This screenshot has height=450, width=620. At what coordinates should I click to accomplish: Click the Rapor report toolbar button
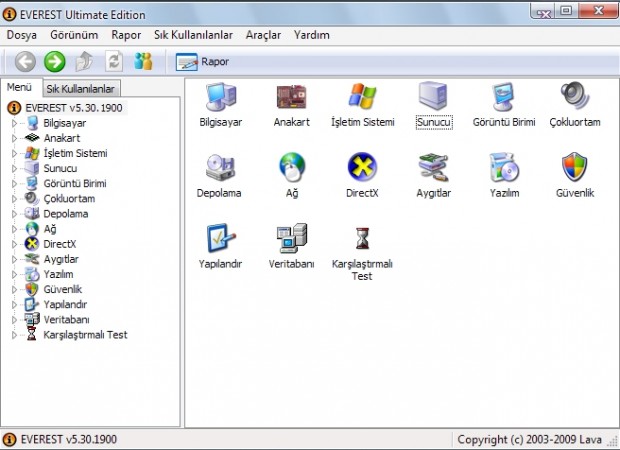coord(202,62)
